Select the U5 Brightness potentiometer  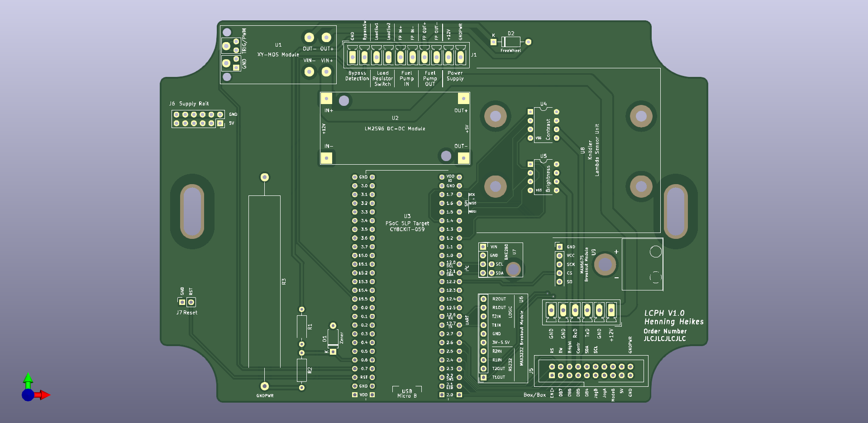(544, 177)
